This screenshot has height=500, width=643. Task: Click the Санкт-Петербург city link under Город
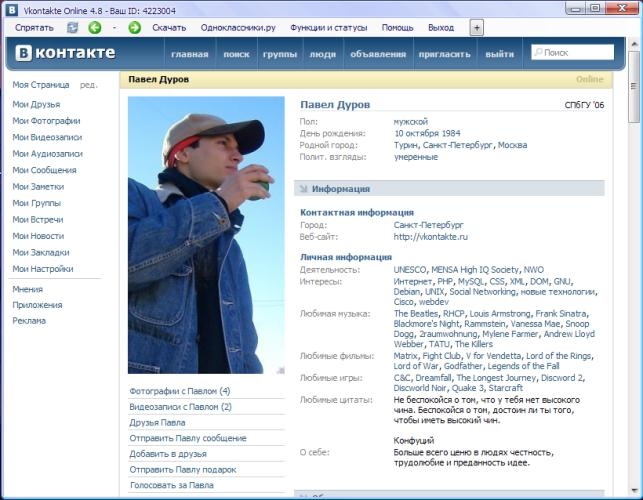(429, 225)
